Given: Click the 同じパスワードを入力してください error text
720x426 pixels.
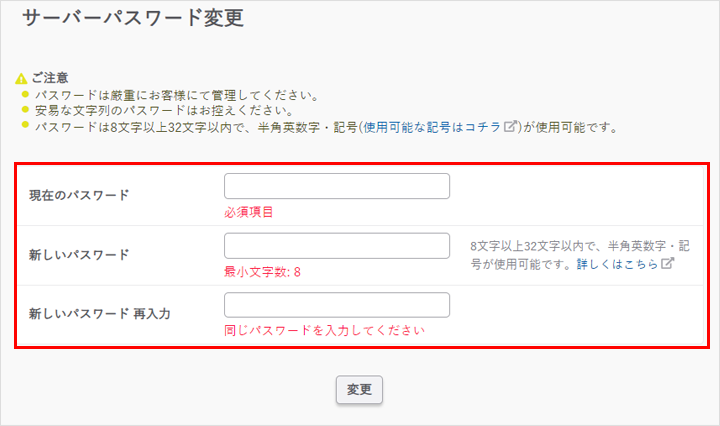Looking at the screenshot, I should click(x=325, y=330).
